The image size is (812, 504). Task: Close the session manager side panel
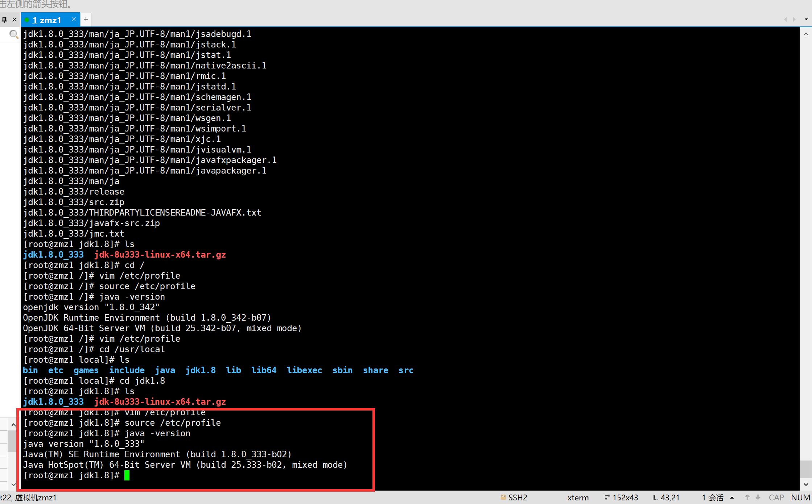click(15, 20)
